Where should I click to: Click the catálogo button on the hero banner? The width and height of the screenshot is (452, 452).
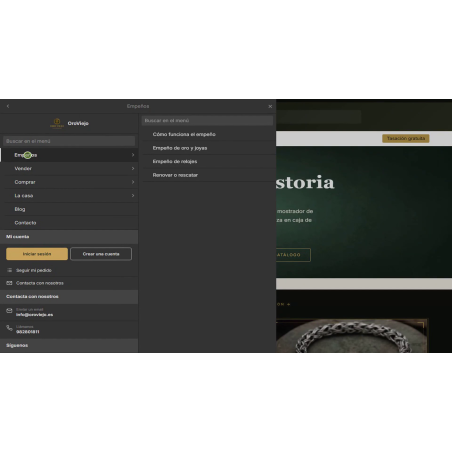293,255
